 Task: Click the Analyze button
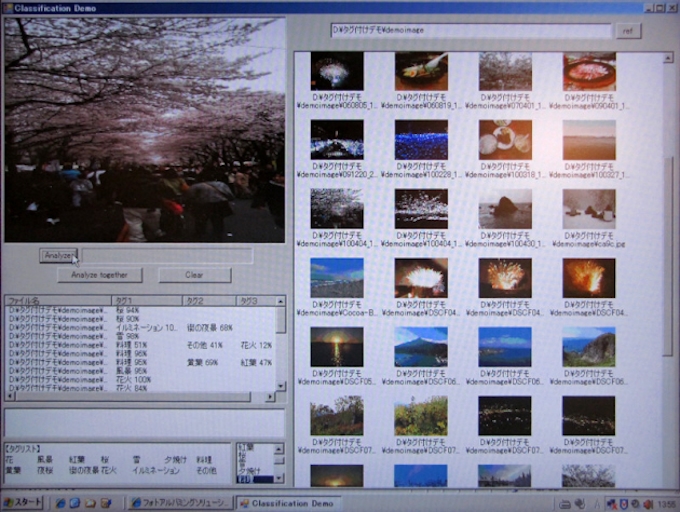(x=58, y=255)
